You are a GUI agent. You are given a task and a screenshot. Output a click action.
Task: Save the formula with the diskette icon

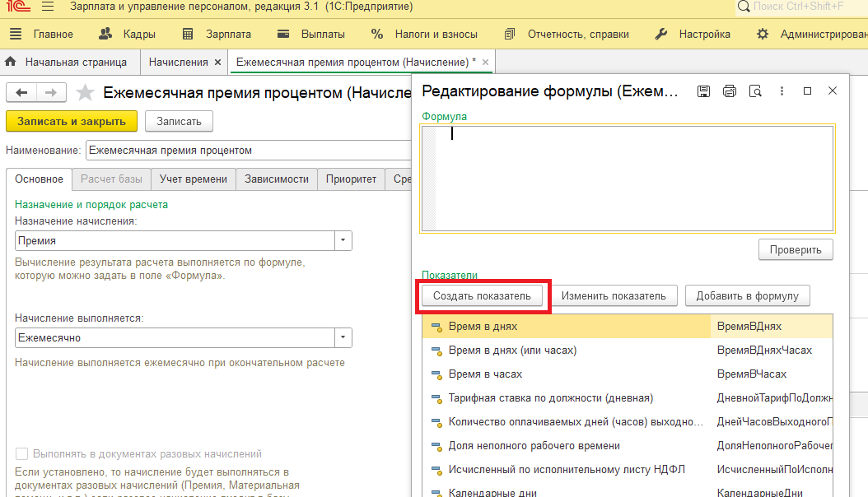pos(703,91)
